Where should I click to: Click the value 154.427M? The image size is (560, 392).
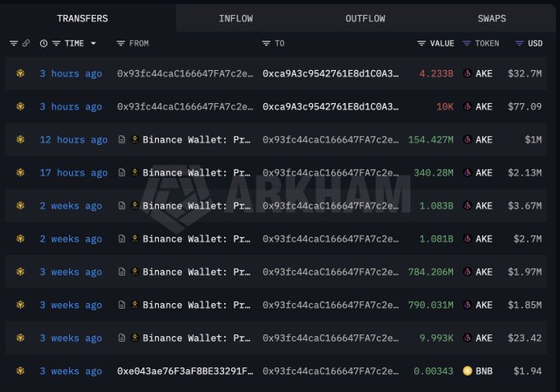431,140
